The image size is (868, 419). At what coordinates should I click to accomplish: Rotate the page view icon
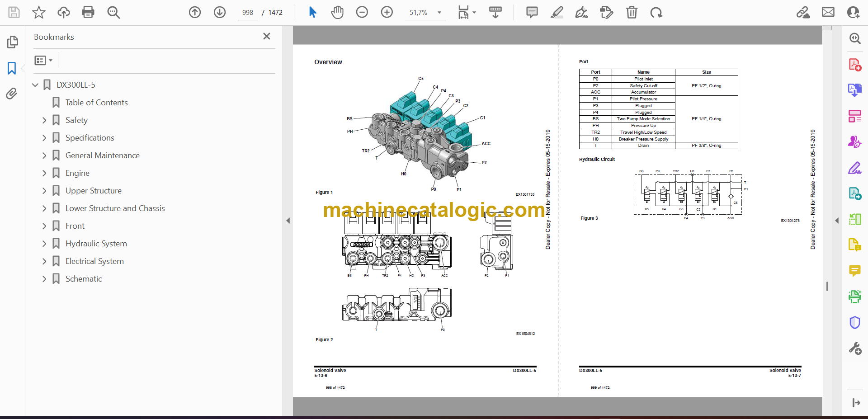[656, 12]
